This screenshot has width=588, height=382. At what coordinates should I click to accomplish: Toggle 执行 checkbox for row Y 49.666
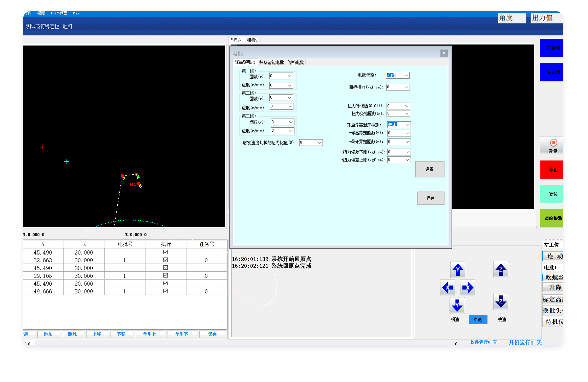165,291
